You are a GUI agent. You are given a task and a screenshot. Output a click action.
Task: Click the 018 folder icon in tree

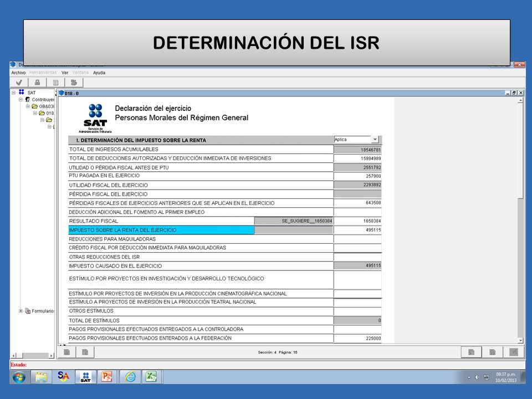point(42,113)
